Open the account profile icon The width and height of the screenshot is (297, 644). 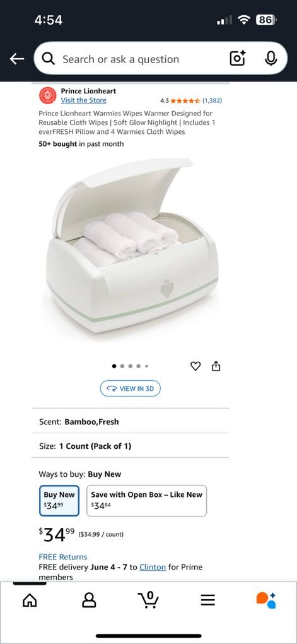tap(89, 600)
